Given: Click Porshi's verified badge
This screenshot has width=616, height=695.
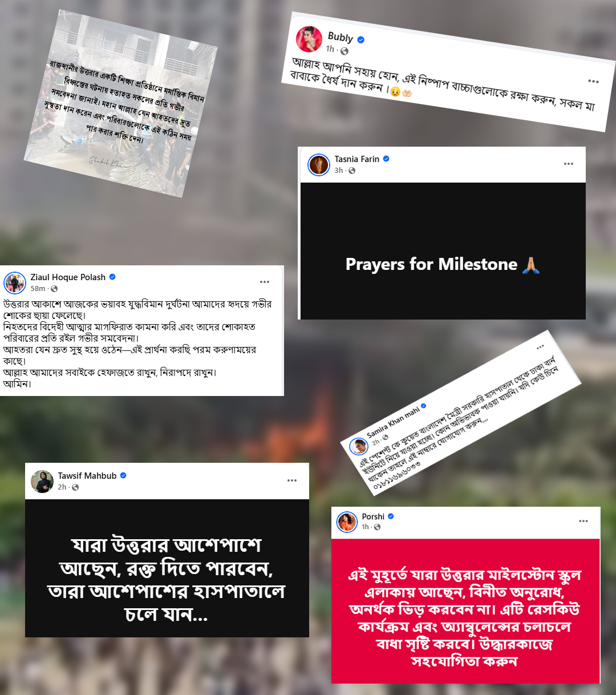Looking at the screenshot, I should coord(391,516).
